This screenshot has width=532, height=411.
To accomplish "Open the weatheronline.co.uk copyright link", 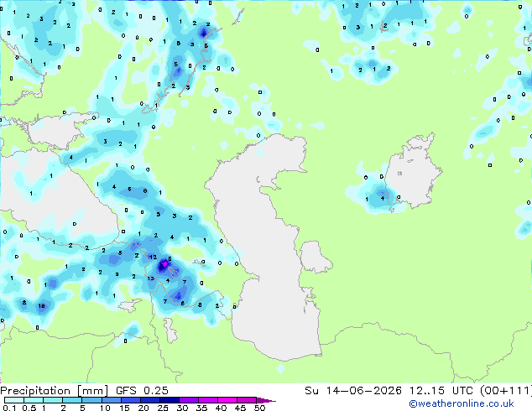I will click(x=462, y=403).
